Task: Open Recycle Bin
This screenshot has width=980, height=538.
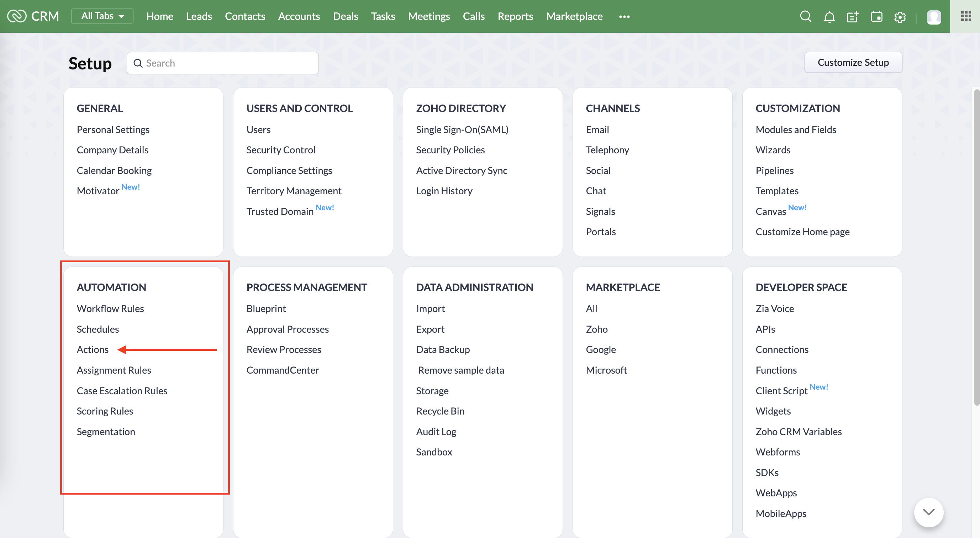Action: [x=440, y=411]
